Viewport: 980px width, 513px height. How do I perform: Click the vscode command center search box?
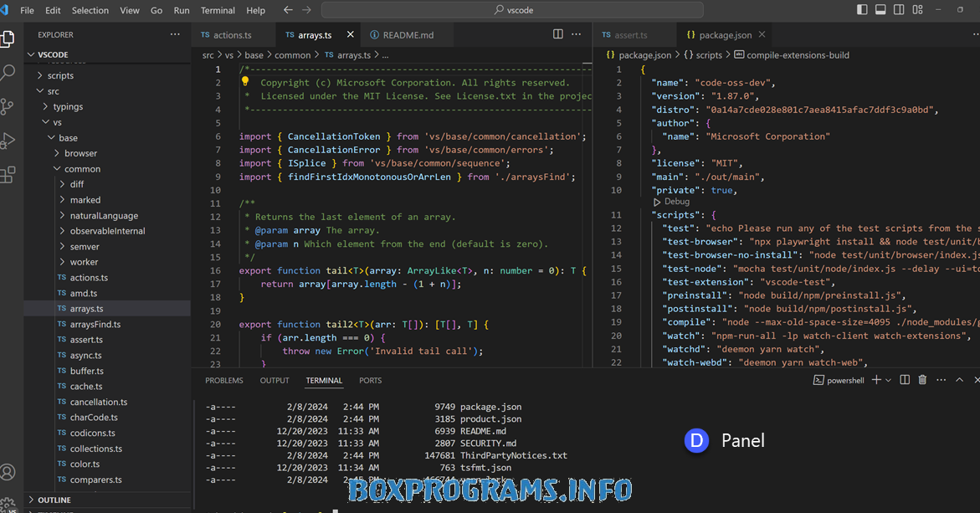512,10
